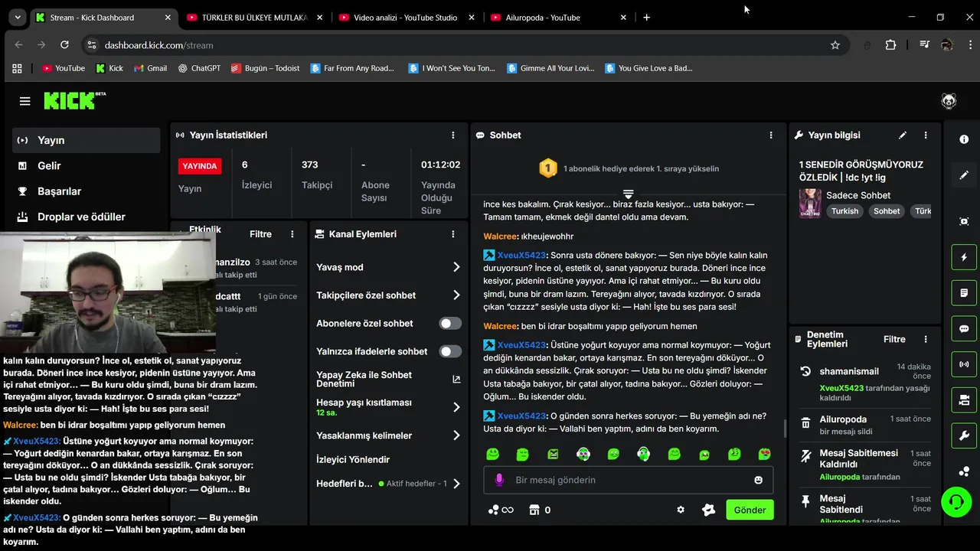This screenshot has width=980, height=551.
Task: Click the Sadece Sohbet category thumbnail
Action: click(810, 203)
